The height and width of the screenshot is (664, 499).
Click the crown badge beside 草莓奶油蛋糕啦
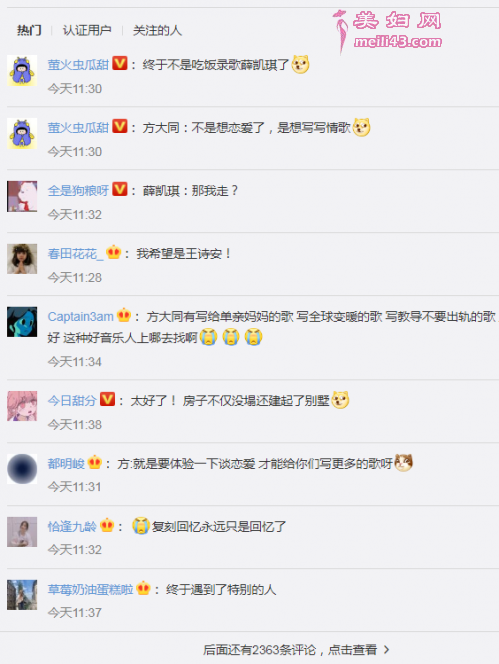[144, 588]
